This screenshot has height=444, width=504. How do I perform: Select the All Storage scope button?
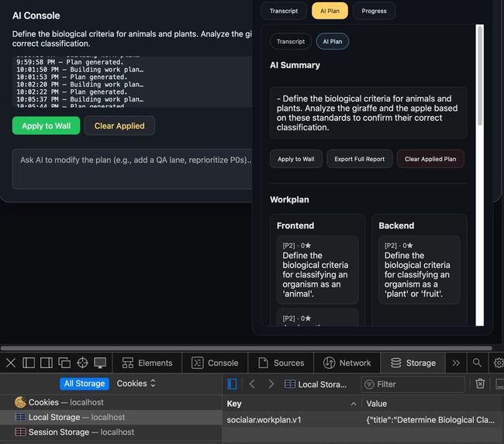click(x=85, y=384)
